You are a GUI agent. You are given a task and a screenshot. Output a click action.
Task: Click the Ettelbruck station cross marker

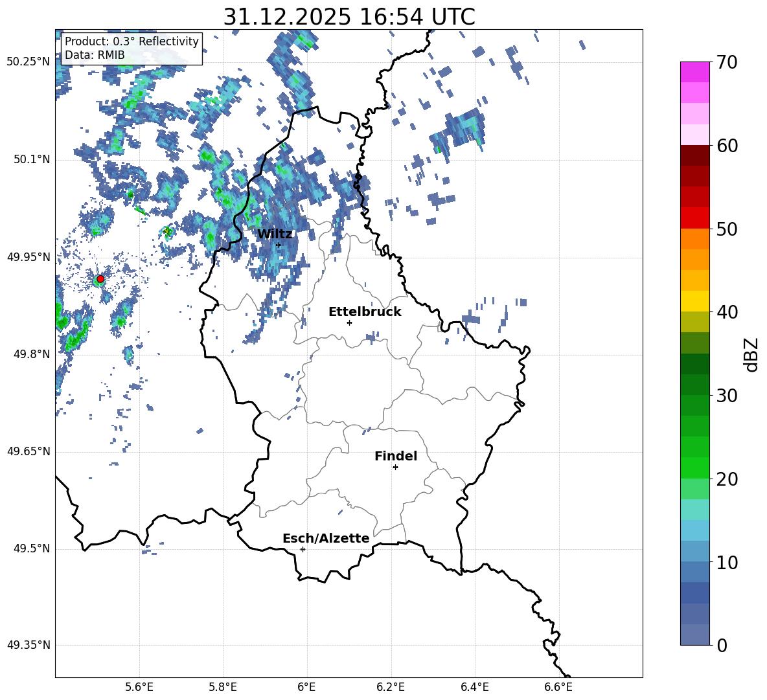[x=349, y=322]
